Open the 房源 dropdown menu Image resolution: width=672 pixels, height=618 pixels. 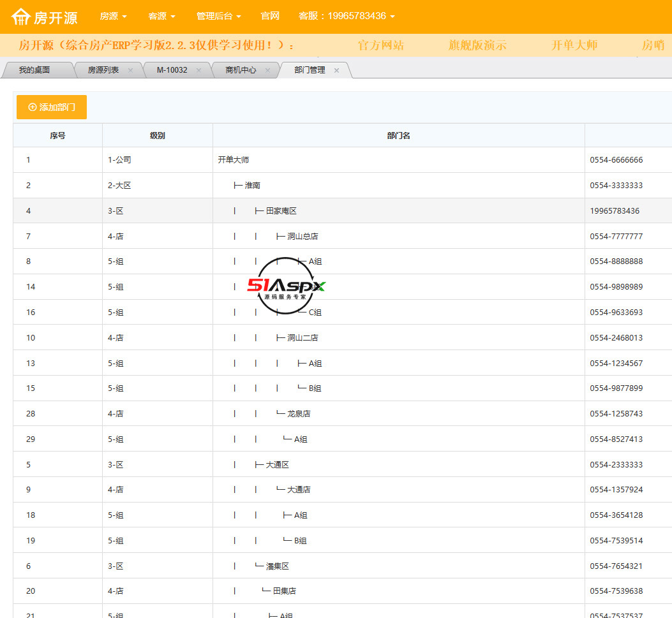click(113, 16)
